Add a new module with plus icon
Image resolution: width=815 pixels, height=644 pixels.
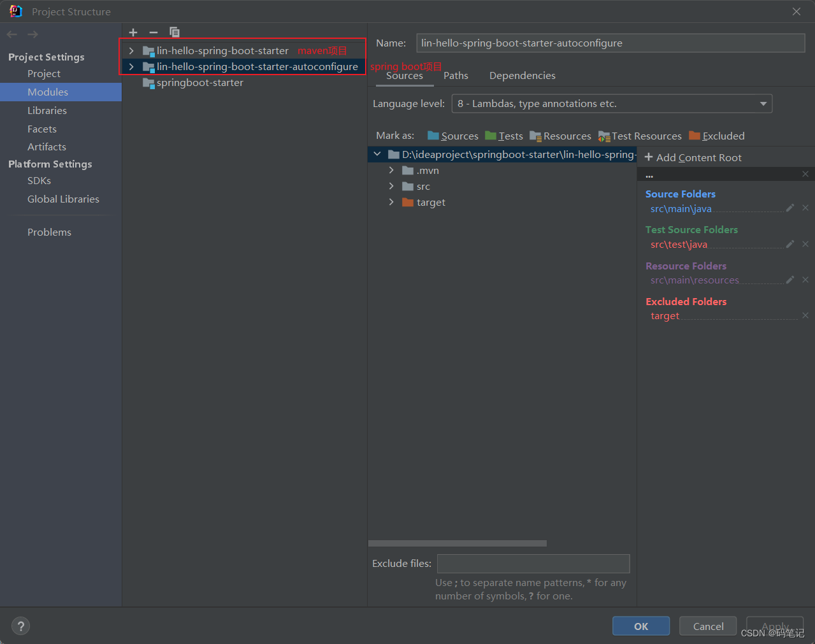click(133, 32)
